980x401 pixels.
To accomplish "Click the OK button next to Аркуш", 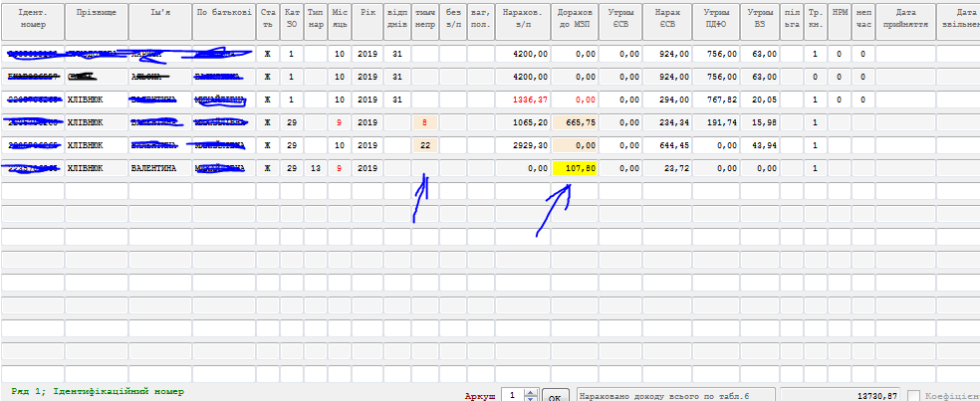I will coord(556,395).
